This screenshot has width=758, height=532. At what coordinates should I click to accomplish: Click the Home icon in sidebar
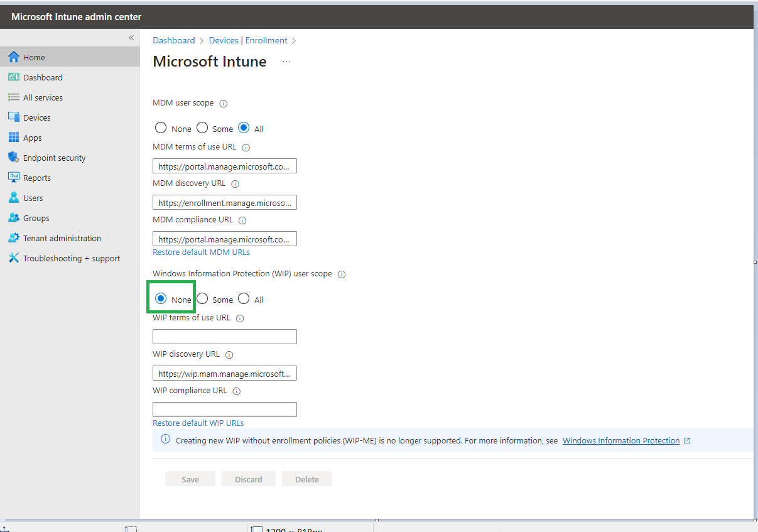[14, 57]
